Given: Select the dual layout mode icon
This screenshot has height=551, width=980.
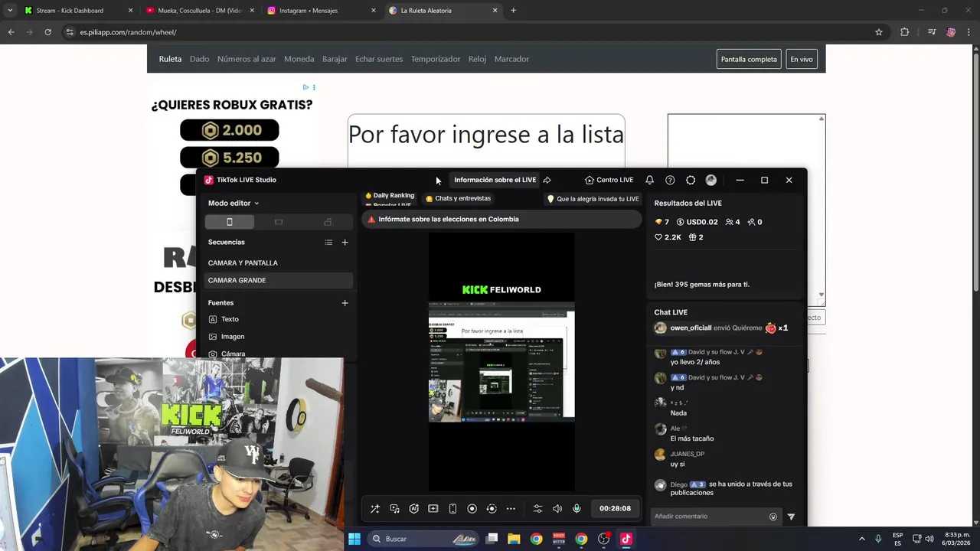Looking at the screenshot, I should tap(328, 222).
